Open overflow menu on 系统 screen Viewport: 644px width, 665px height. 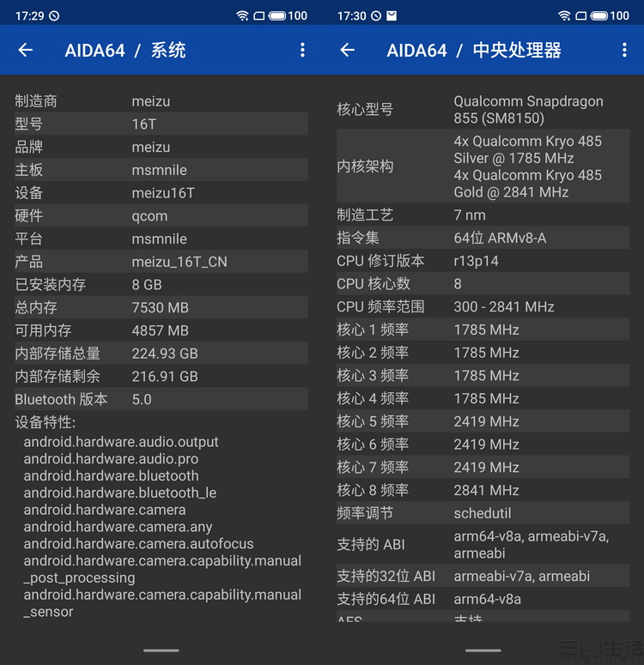click(x=302, y=50)
